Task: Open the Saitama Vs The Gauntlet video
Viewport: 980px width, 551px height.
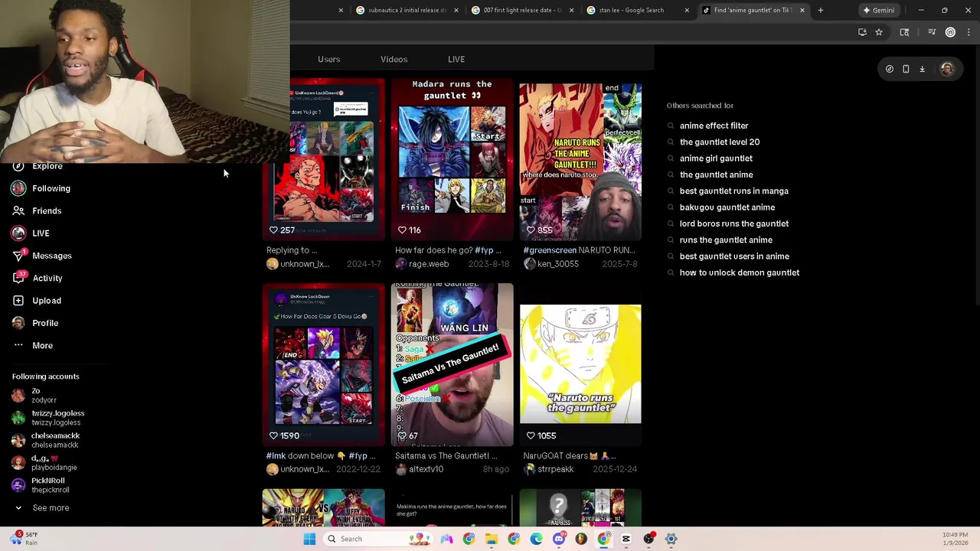Action: click(x=452, y=364)
